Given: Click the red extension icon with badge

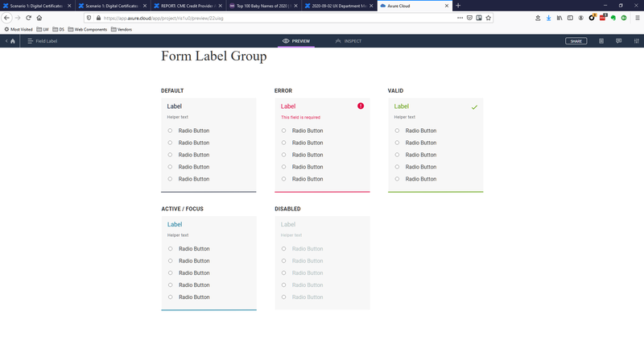Looking at the screenshot, I should pyautogui.click(x=602, y=18).
